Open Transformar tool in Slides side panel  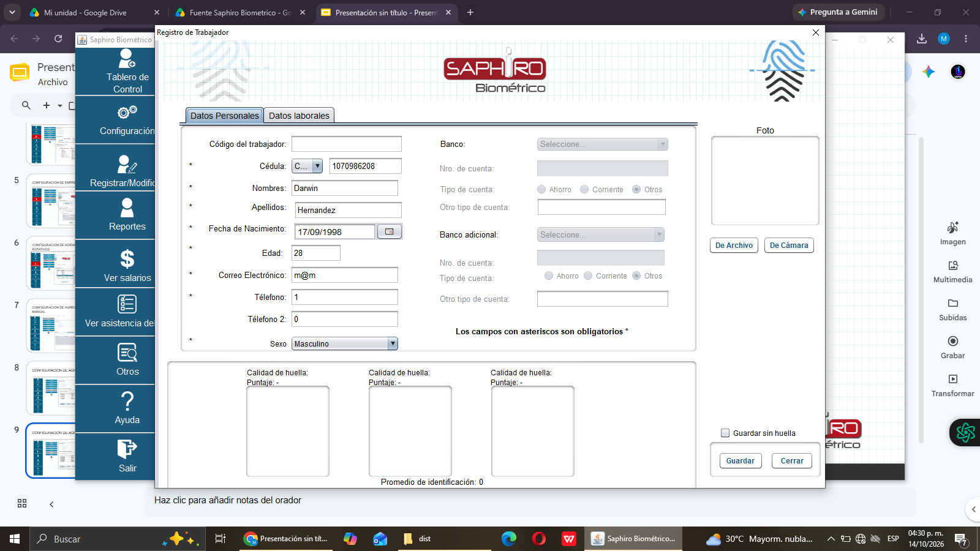click(953, 385)
